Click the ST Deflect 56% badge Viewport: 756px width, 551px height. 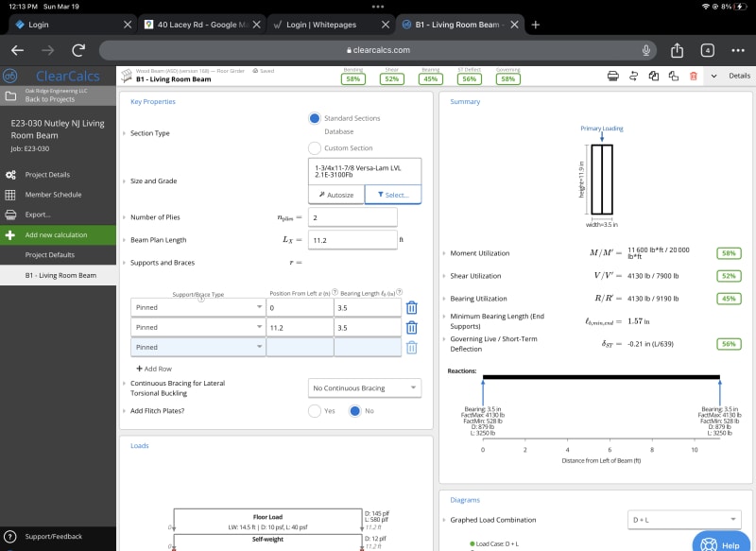point(469,79)
